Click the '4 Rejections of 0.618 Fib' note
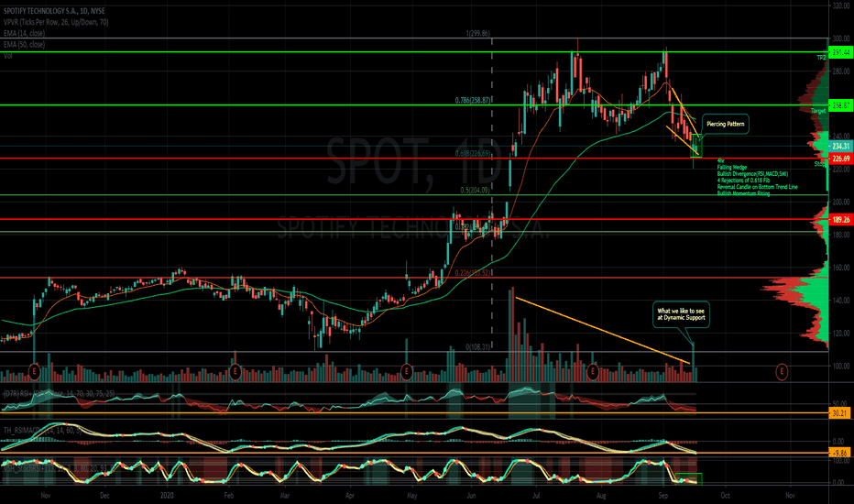Viewport: 854px width, 504px height. point(743,181)
